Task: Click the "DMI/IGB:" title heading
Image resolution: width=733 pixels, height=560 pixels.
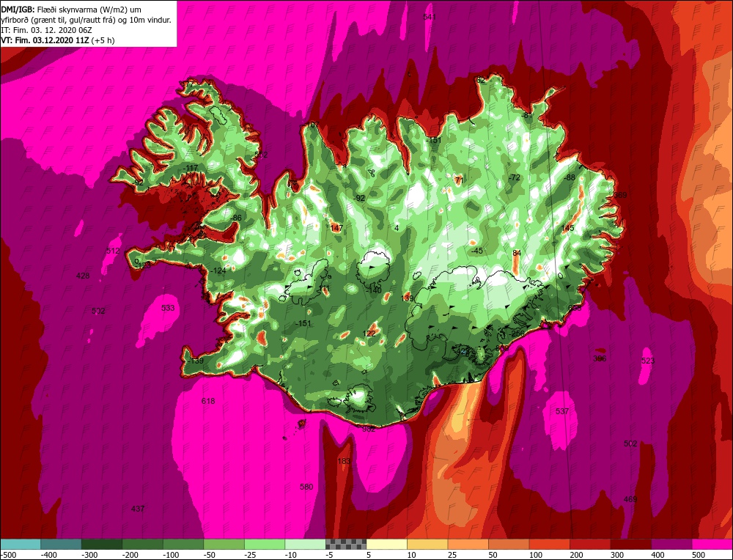Action: tap(18, 10)
